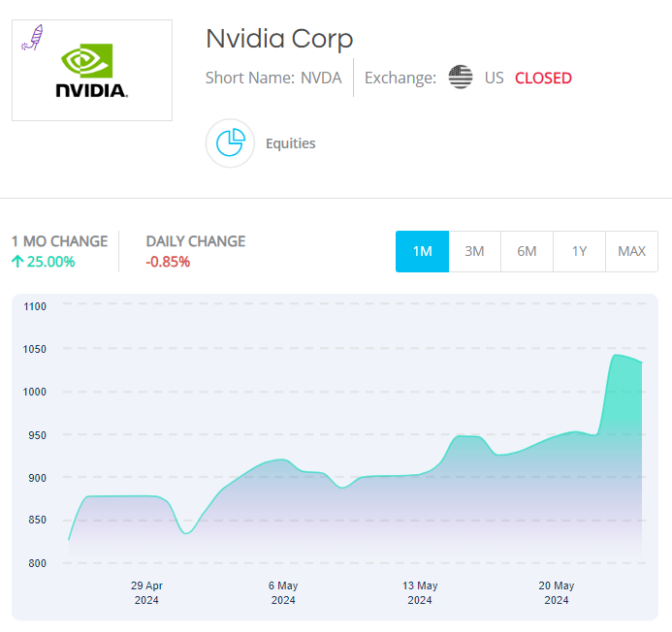This screenshot has height=632, width=672.
Task: Click the 29 Apr 2024 date label
Action: tap(146, 592)
